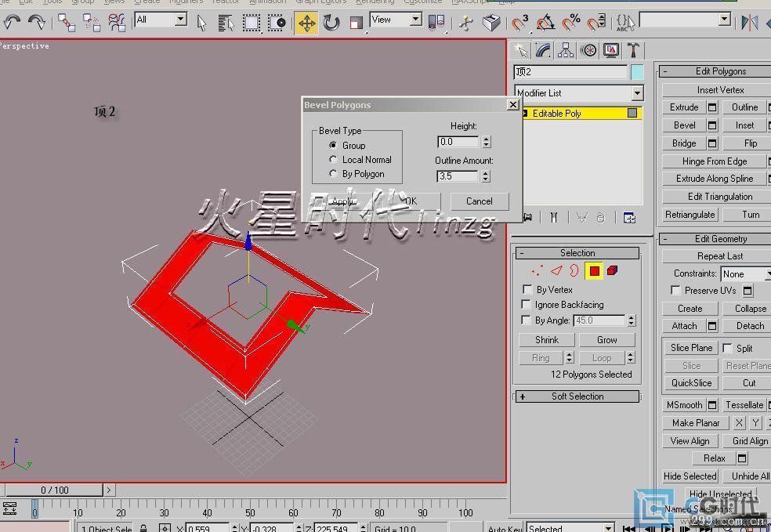Select the Move tool in toolbar

click(x=306, y=23)
